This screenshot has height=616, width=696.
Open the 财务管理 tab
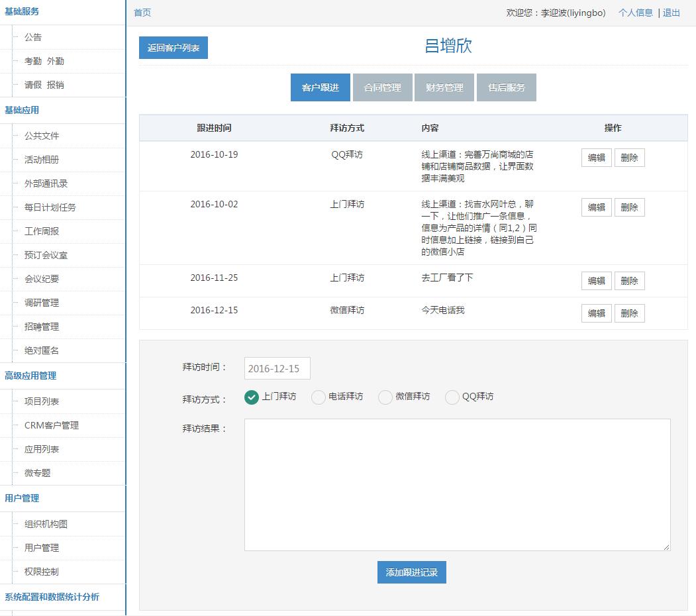(444, 87)
